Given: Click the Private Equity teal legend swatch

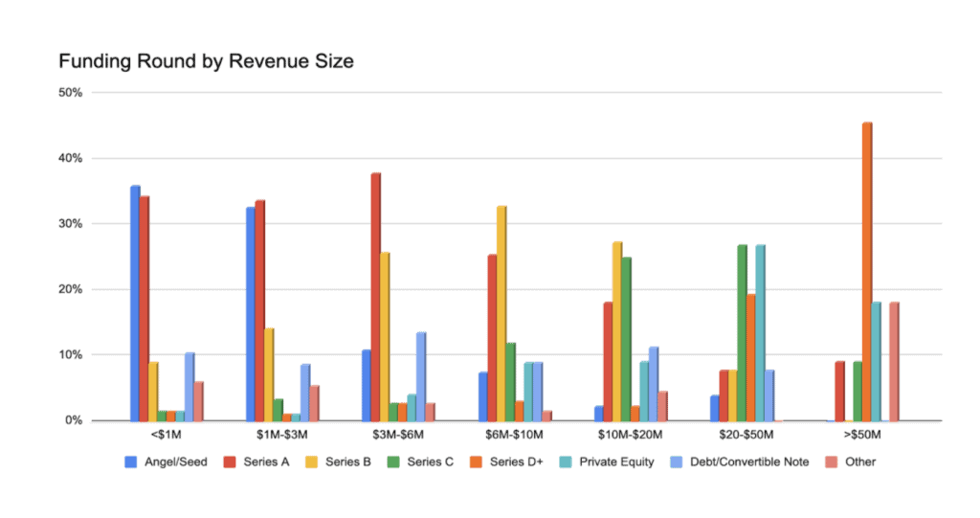Looking at the screenshot, I should [565, 462].
